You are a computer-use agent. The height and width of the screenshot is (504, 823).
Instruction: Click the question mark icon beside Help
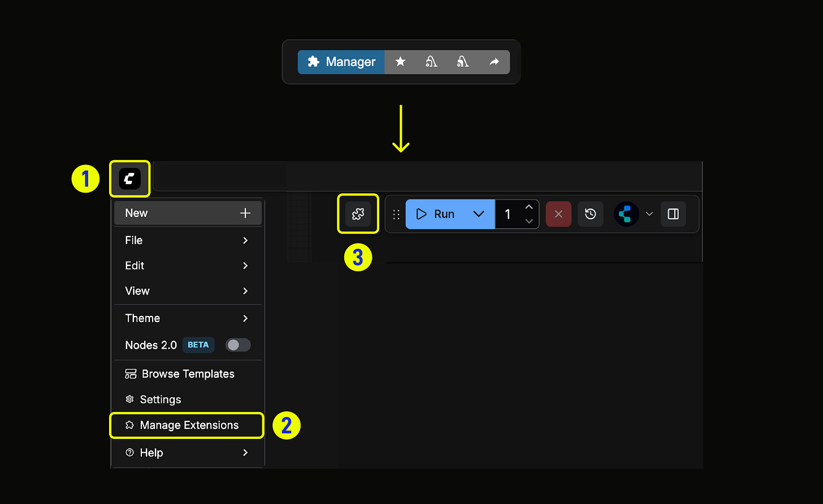pos(129,453)
